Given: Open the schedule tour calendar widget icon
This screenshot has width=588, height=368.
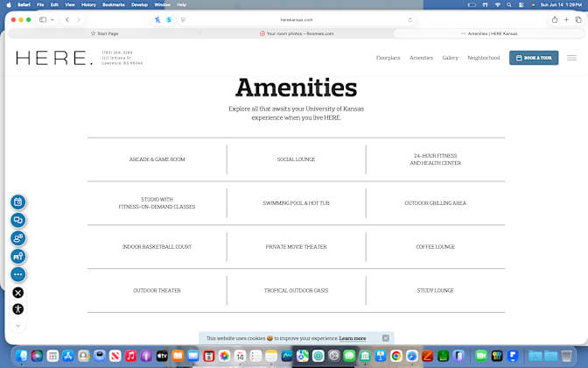Looking at the screenshot, I should point(18,202).
